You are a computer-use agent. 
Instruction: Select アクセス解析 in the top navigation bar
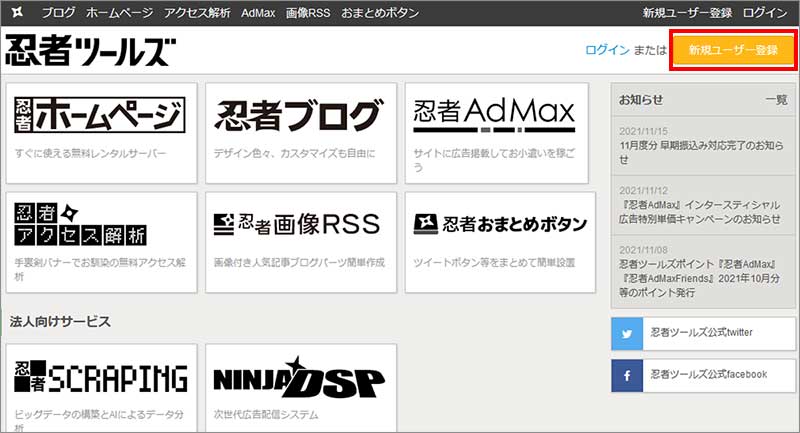(197, 13)
